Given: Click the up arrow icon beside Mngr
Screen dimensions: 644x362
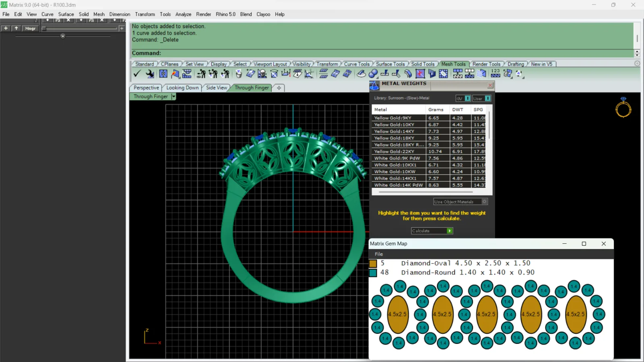Looking at the screenshot, I should point(16,29).
